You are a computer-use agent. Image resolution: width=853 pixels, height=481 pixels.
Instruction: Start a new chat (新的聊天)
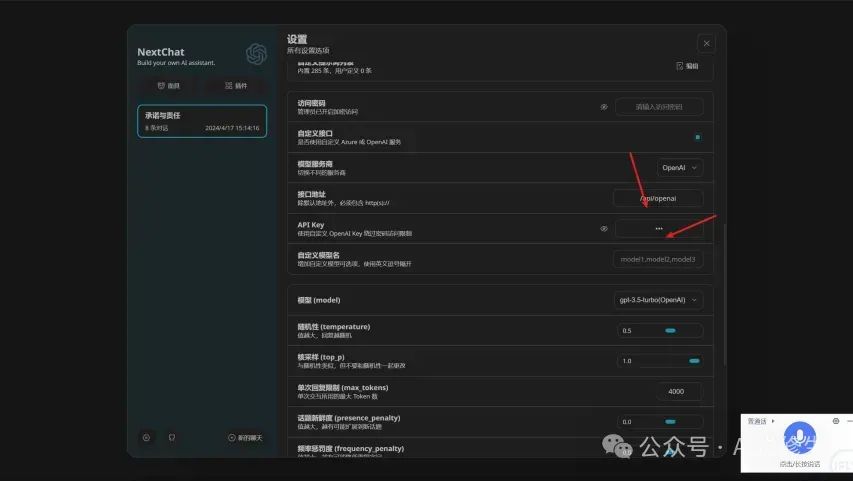tap(245, 437)
